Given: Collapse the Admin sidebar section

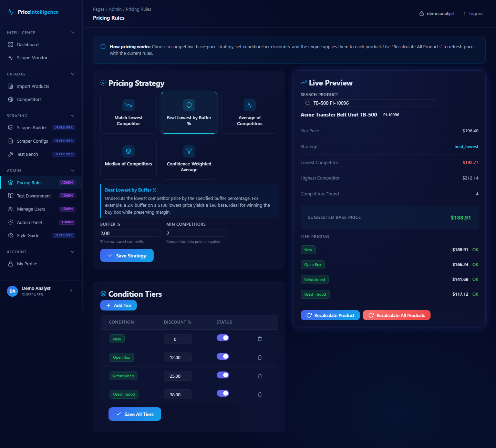Looking at the screenshot, I should coord(73,171).
